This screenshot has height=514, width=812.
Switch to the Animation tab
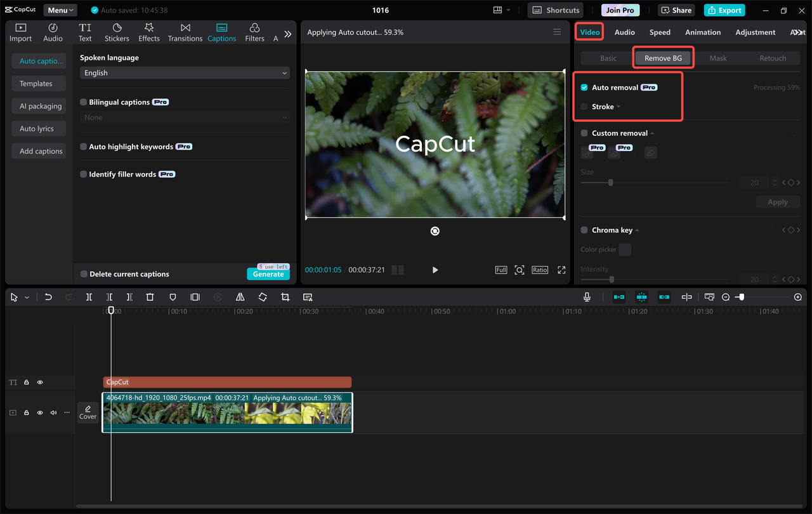(x=702, y=32)
